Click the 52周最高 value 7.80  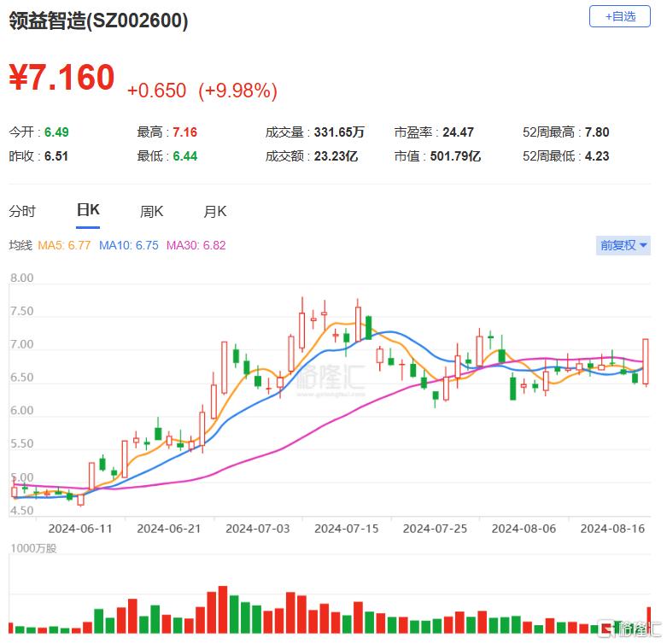(x=597, y=132)
